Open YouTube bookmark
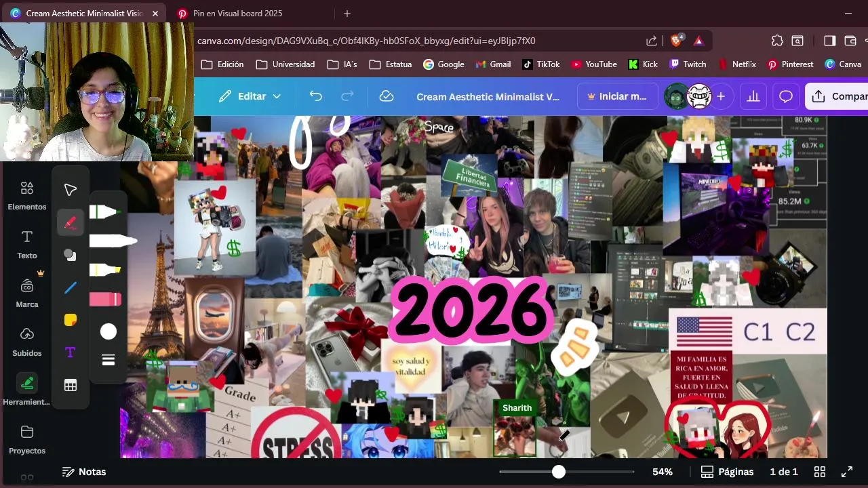Viewport: 868px width, 488px height. (594, 64)
